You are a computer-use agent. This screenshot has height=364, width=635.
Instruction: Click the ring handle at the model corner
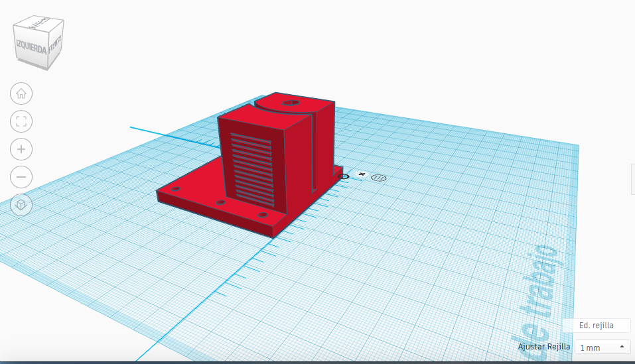click(x=344, y=177)
